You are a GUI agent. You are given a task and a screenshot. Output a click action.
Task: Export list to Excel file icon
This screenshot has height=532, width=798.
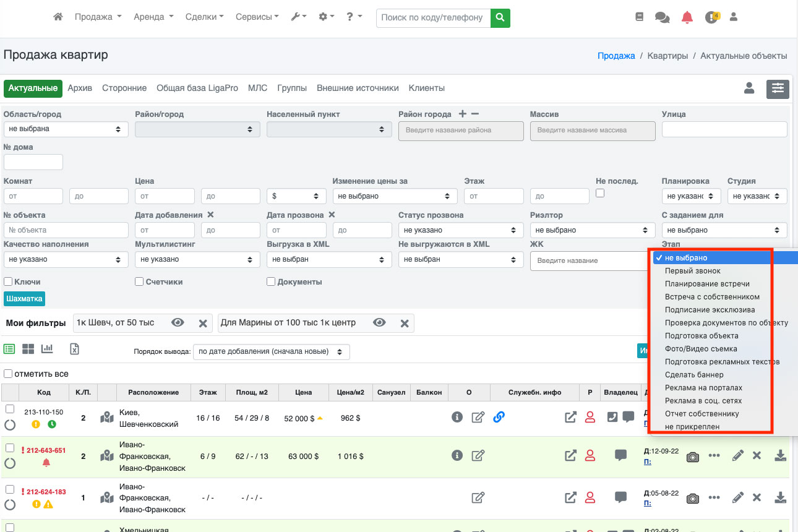coord(74,349)
